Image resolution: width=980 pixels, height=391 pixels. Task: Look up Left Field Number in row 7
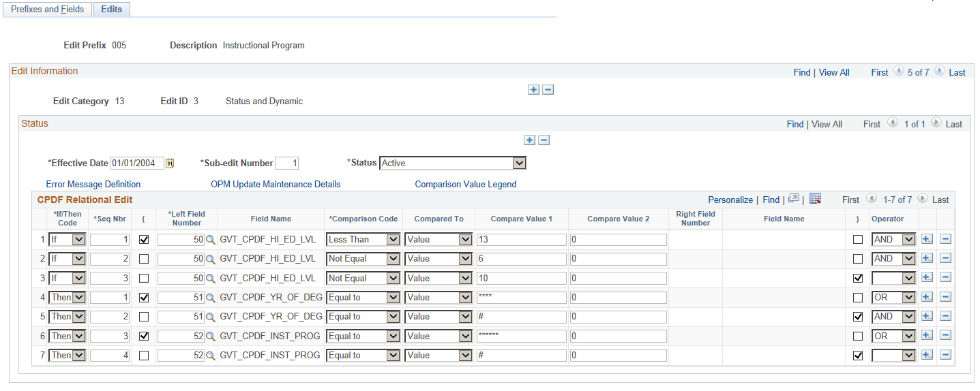coord(211,356)
